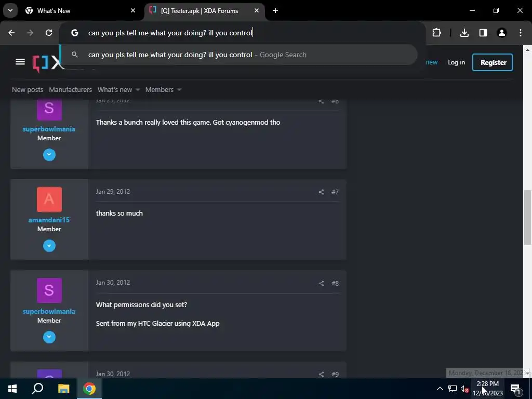Open the #8 post permalink
This screenshot has height=399, width=532.
335,283
